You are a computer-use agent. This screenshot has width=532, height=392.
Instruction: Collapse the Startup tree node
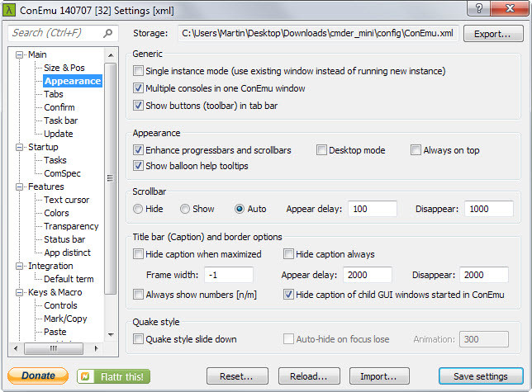20,147
